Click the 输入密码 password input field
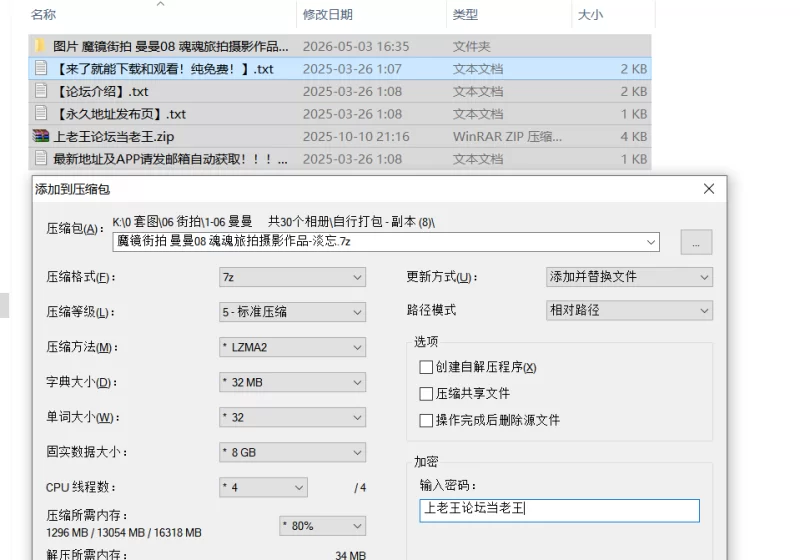Viewport: 800px width, 560px height. (559, 510)
